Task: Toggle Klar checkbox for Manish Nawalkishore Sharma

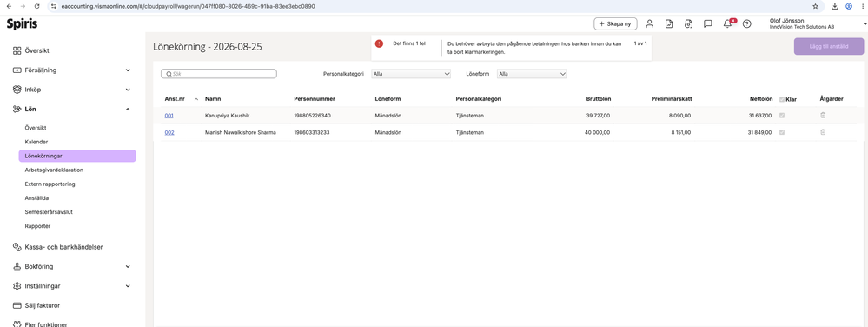Action: point(782,132)
